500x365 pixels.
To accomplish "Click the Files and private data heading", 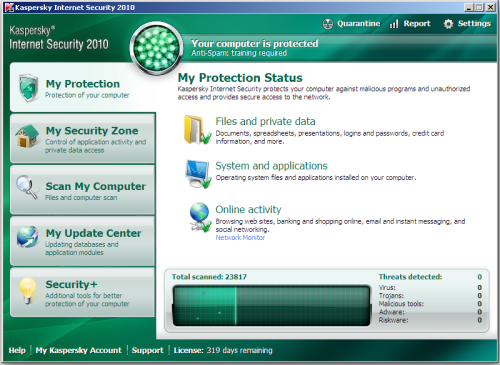I will click(x=265, y=121).
